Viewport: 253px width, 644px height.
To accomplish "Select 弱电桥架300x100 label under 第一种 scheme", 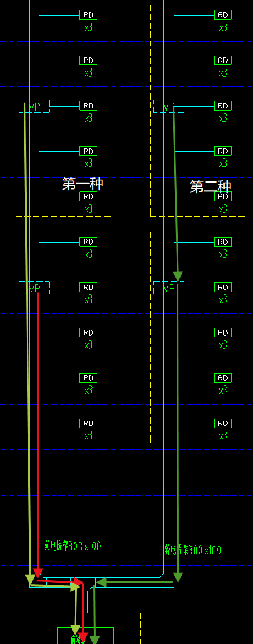I will click(72, 546).
